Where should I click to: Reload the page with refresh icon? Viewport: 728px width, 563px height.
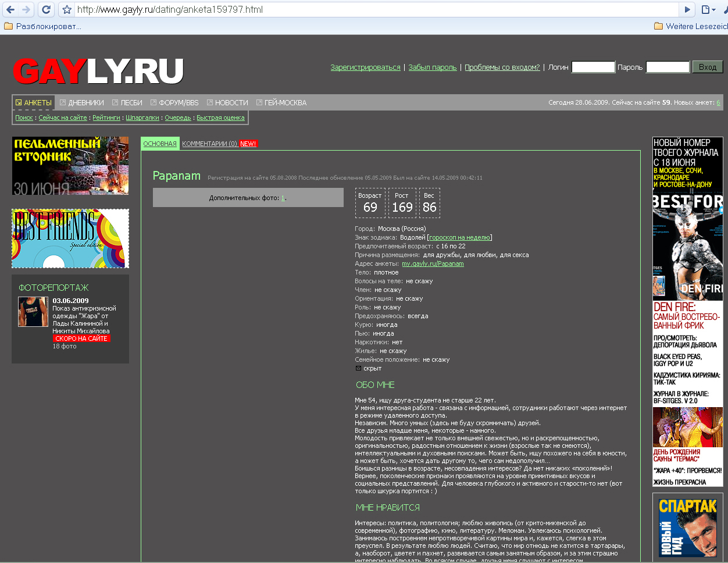tap(47, 9)
